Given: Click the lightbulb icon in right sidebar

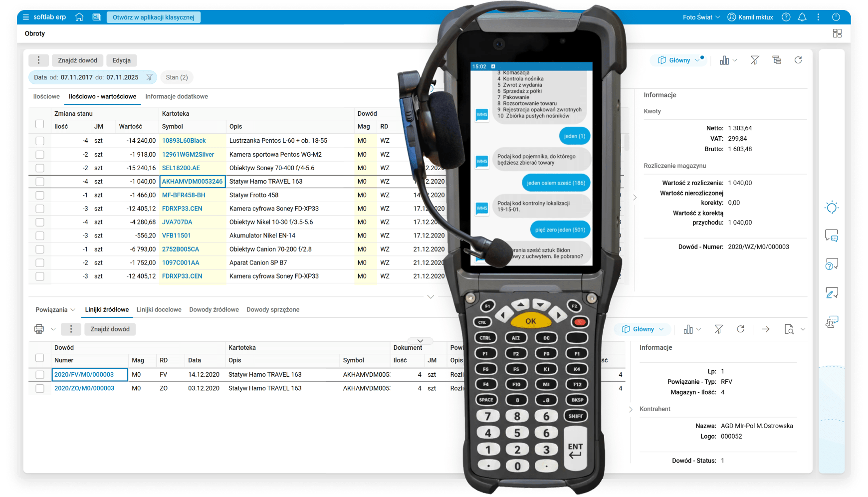Looking at the screenshot, I should point(832,208).
